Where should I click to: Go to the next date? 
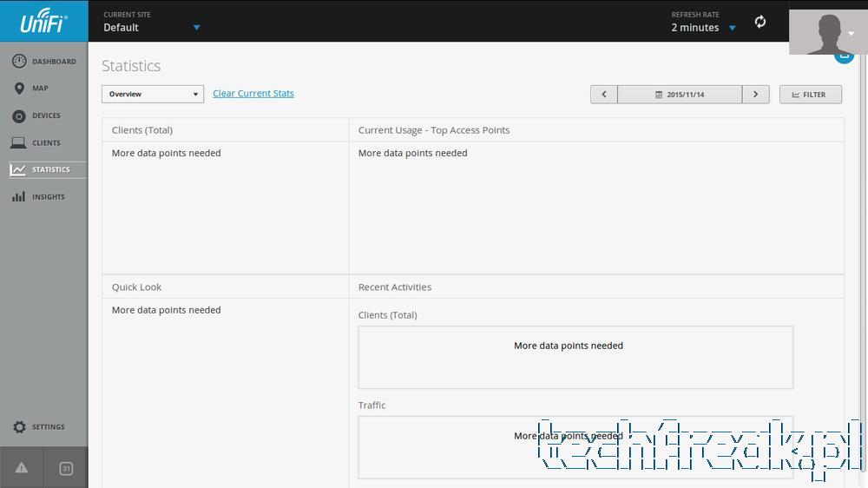[x=756, y=94]
